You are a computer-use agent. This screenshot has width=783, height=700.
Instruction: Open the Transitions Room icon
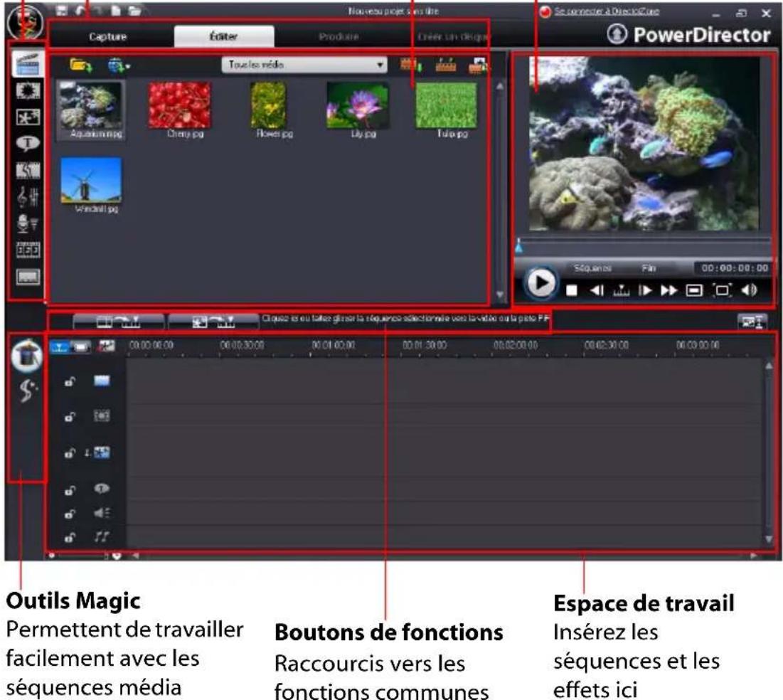tap(28, 171)
